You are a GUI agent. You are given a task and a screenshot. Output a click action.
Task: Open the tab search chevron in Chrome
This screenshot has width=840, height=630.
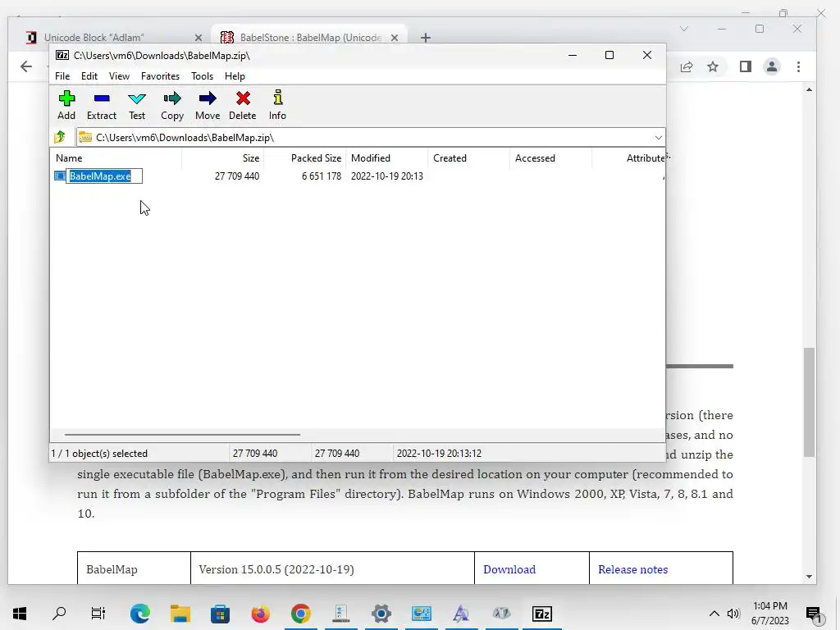point(683,29)
